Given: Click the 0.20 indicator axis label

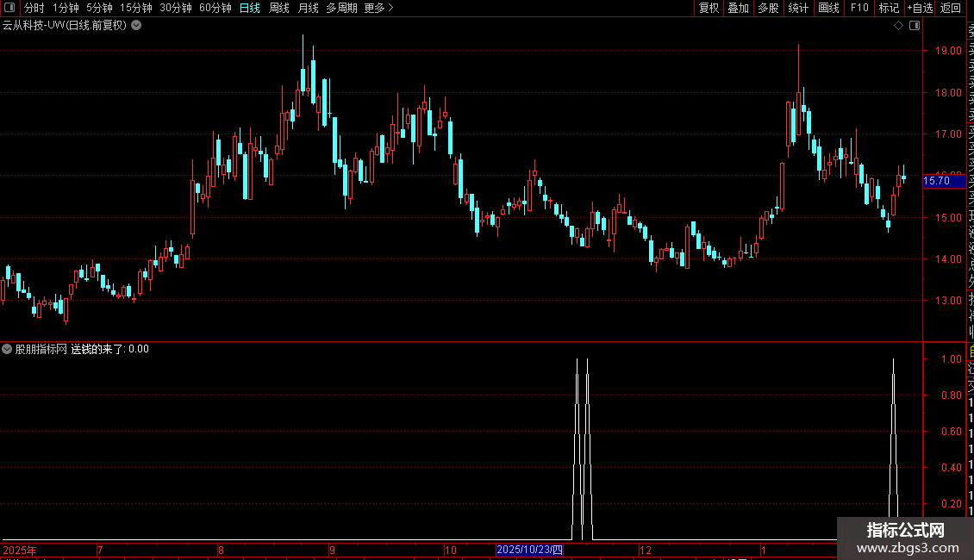Looking at the screenshot, I should (x=951, y=503).
